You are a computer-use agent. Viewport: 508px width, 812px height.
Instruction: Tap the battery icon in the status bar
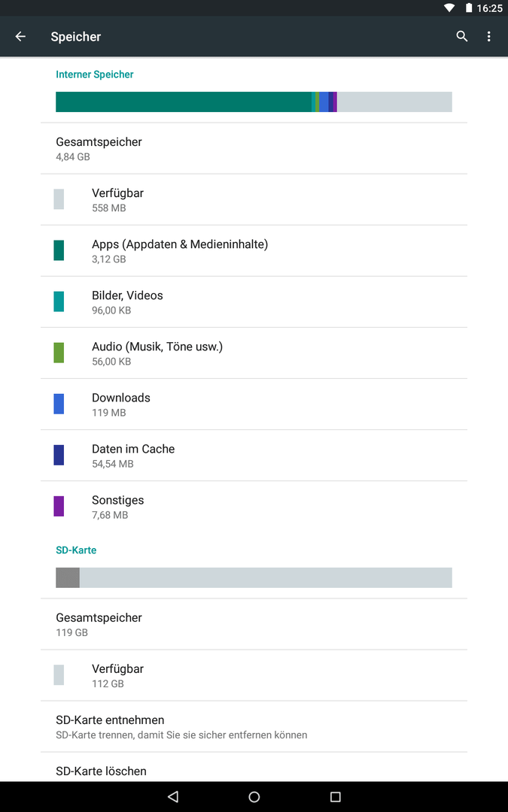(469, 8)
